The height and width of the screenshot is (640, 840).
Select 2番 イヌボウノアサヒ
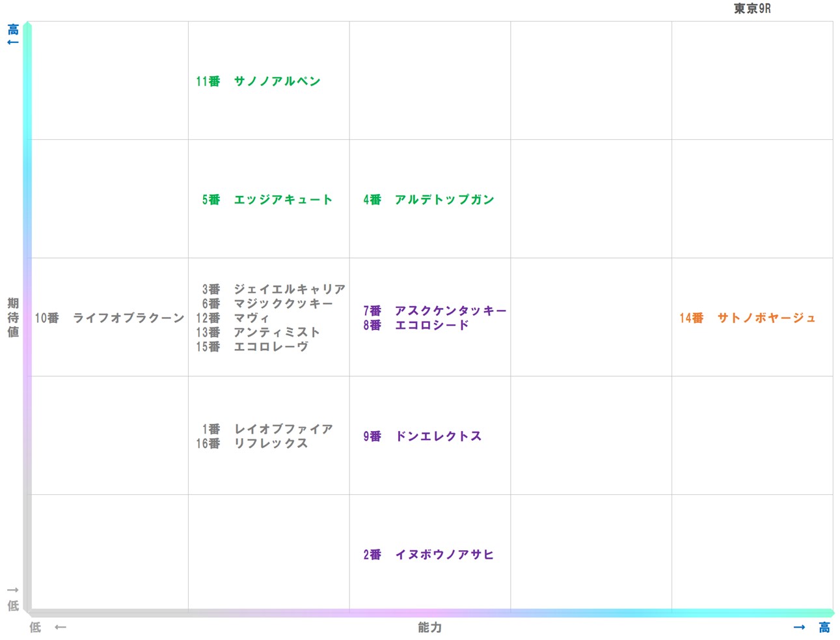(429, 554)
